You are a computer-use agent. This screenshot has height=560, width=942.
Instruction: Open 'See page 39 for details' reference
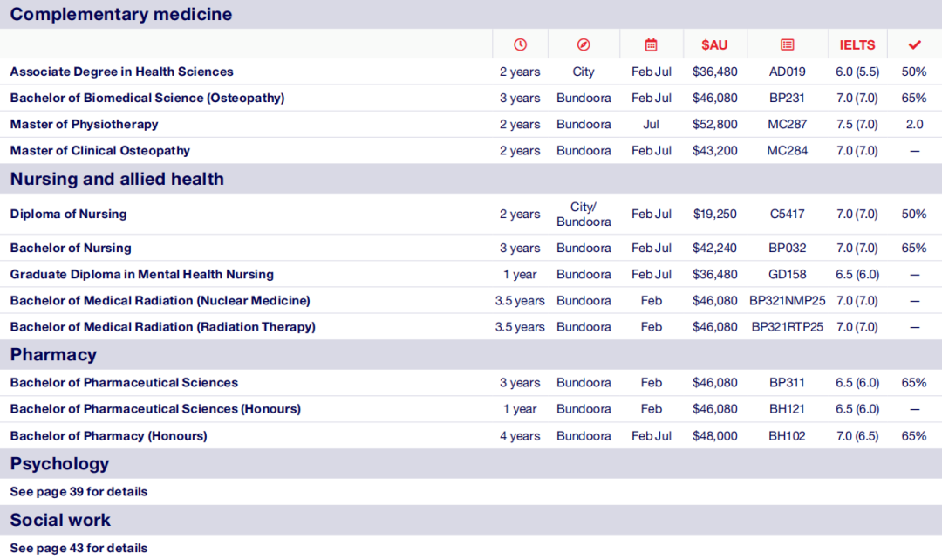78,491
